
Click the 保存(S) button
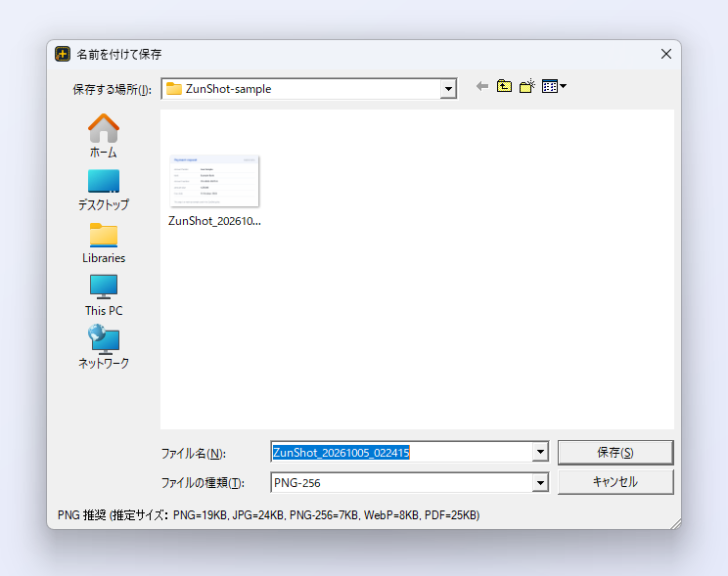tap(615, 453)
